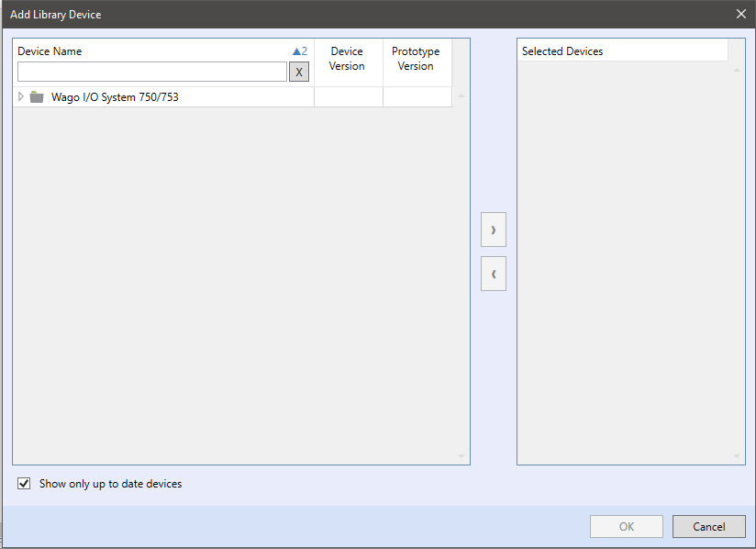Close the Add Library Device dialog
Viewport: 756px width, 549px height.
[x=740, y=14]
